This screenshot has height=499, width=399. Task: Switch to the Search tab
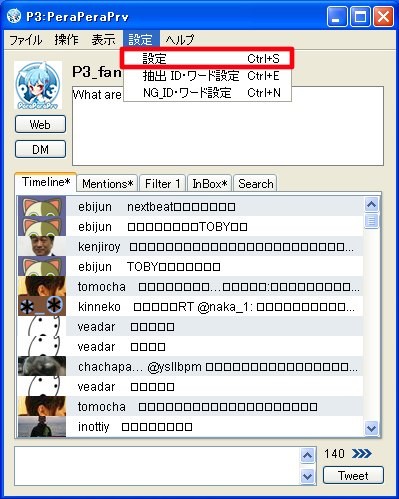(x=255, y=183)
